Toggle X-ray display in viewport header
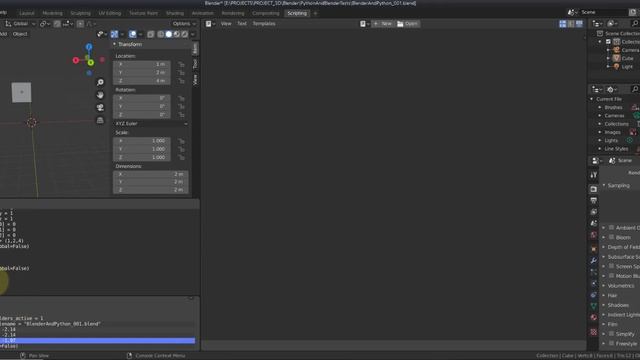Screen dimensions: 640x360 151,34
